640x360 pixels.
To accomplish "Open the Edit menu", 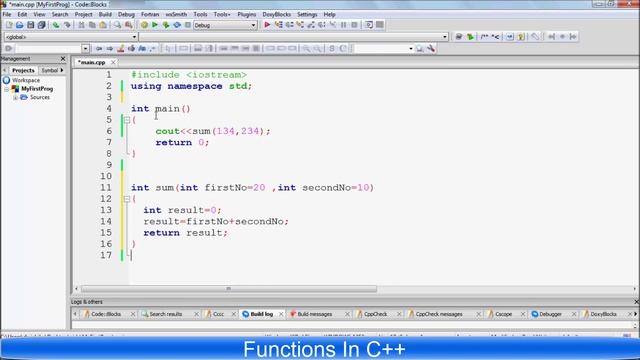I will tap(22, 14).
